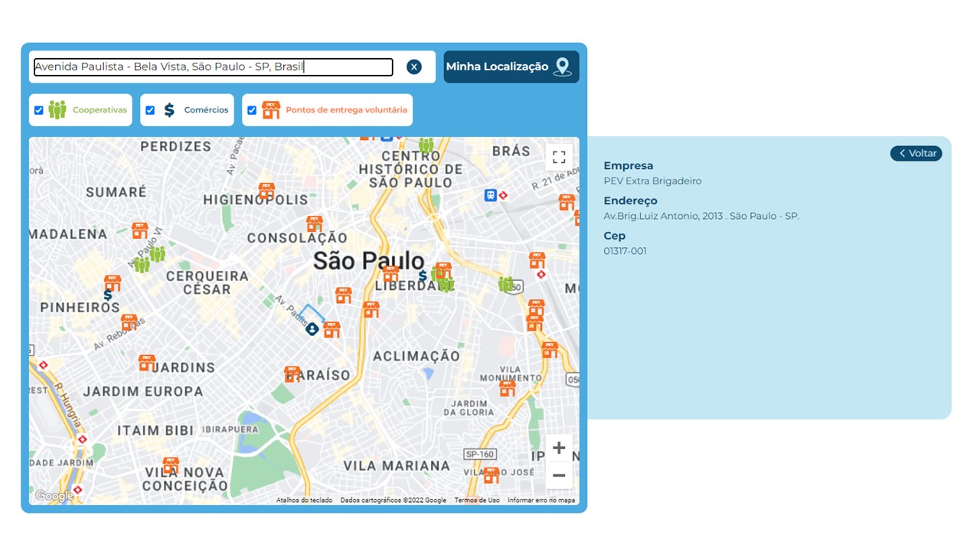Click the PEV marker in Vila Nova Conceição
Viewport: 980px width, 551px height.
pos(171,465)
